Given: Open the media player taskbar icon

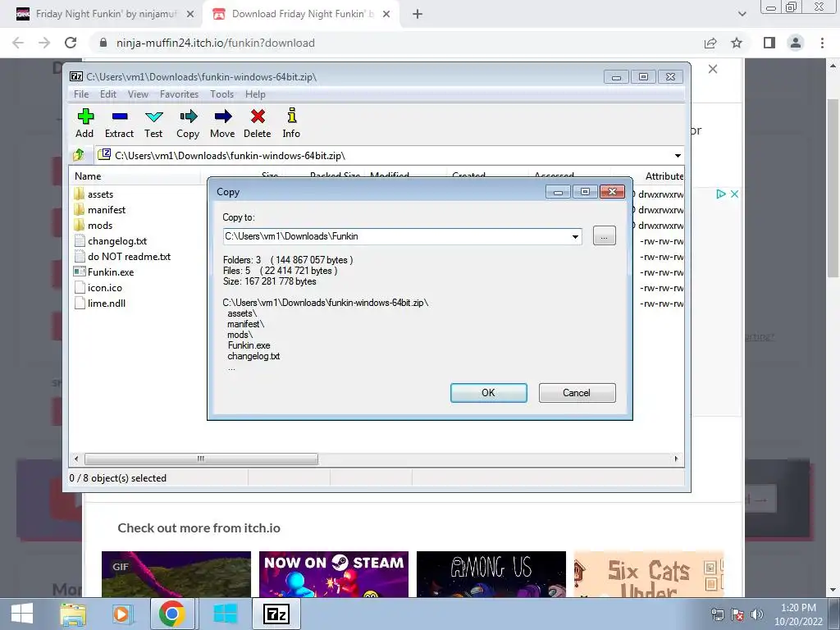Looking at the screenshot, I should 121,614.
